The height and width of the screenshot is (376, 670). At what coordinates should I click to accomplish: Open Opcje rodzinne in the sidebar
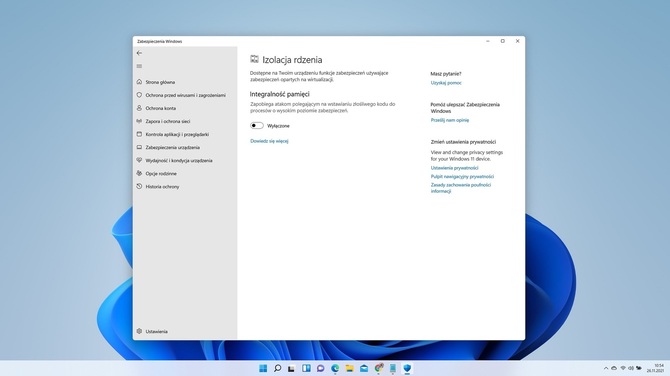pos(161,174)
